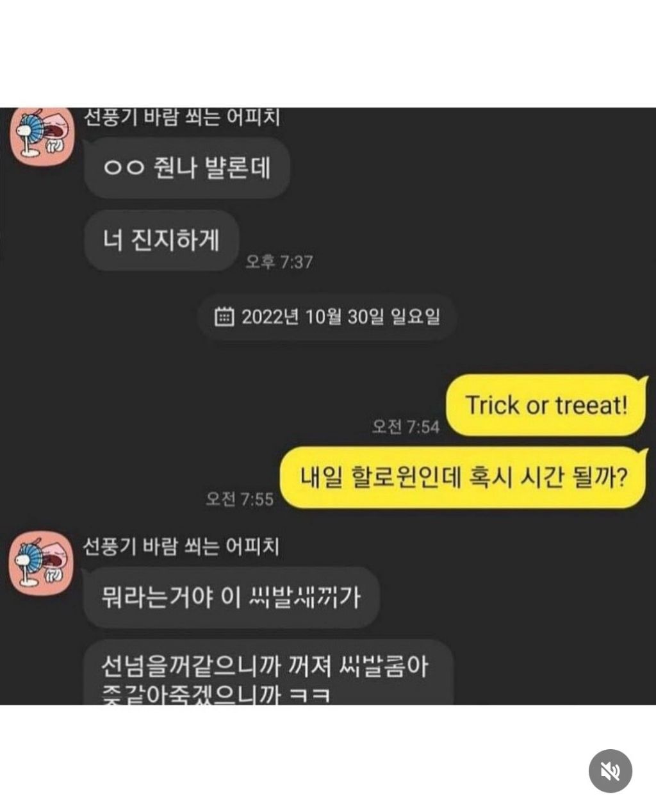
Task: Select the yellow bubble 내일 할로윈인데 혹시 시간 될까?
Action: coord(463,478)
